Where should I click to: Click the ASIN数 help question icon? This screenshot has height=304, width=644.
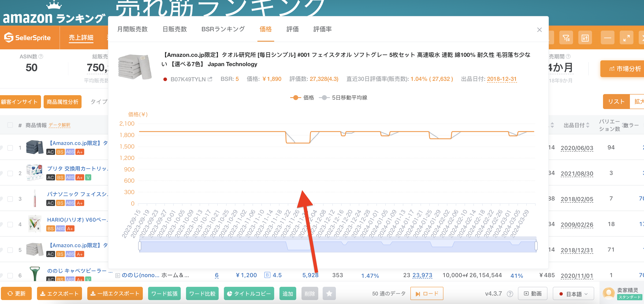pyautogui.click(x=41, y=56)
